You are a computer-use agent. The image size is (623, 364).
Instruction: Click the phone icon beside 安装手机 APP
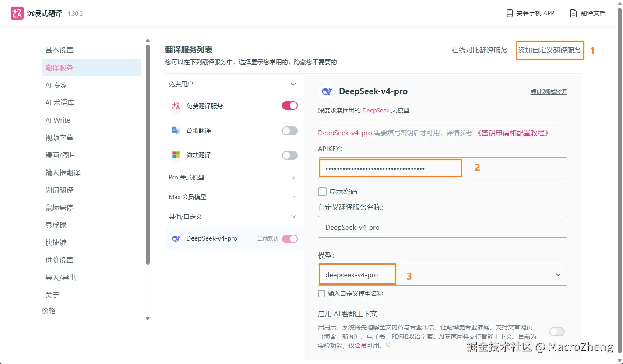[510, 13]
